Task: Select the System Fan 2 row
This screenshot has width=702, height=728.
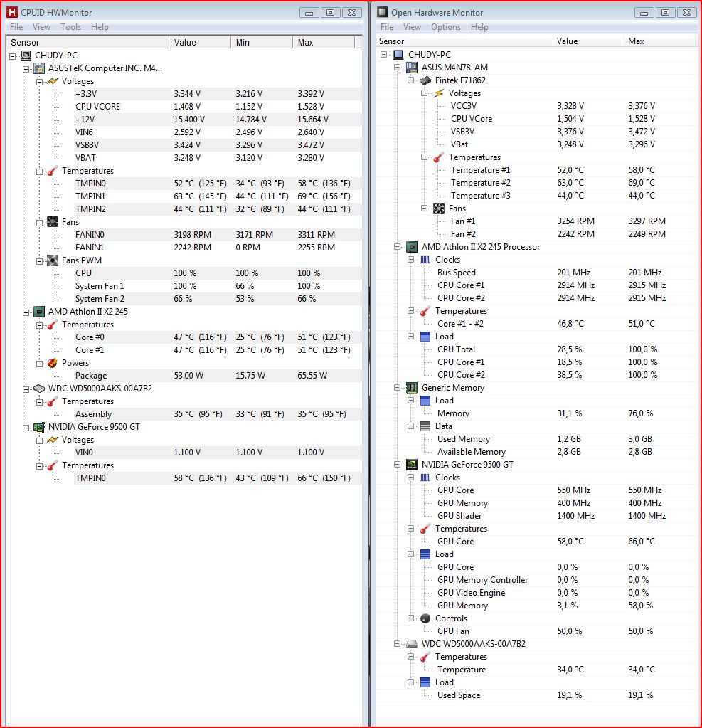Action: tap(218, 299)
